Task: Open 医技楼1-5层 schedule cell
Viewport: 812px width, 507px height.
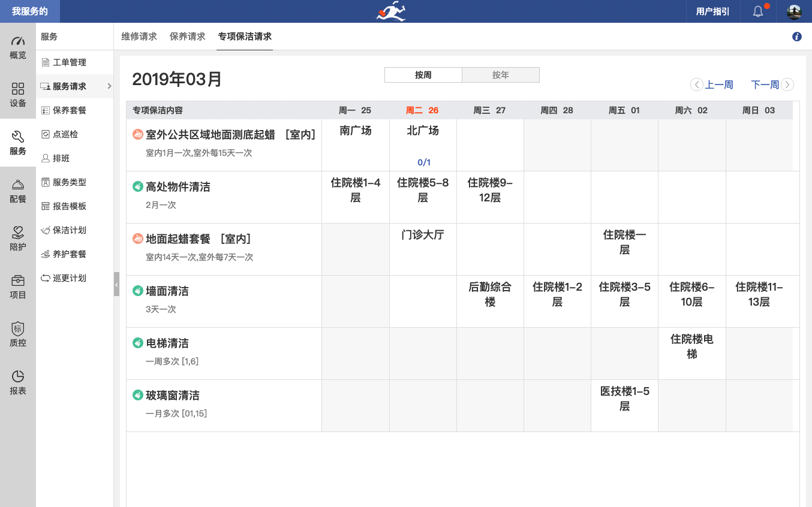Action: 624,406
